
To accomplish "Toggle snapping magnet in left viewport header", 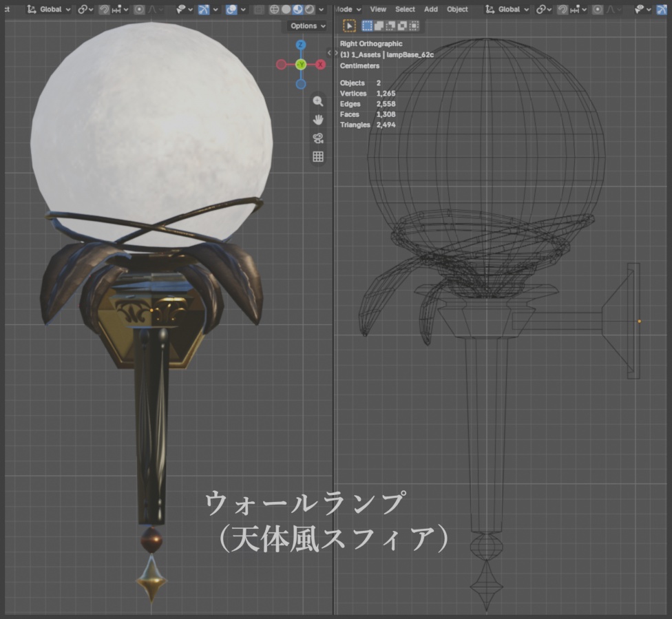I will coord(104,9).
